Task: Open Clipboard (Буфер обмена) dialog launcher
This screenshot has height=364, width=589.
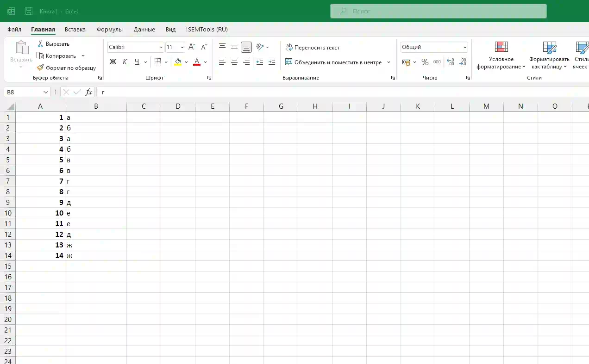Action: (x=100, y=78)
